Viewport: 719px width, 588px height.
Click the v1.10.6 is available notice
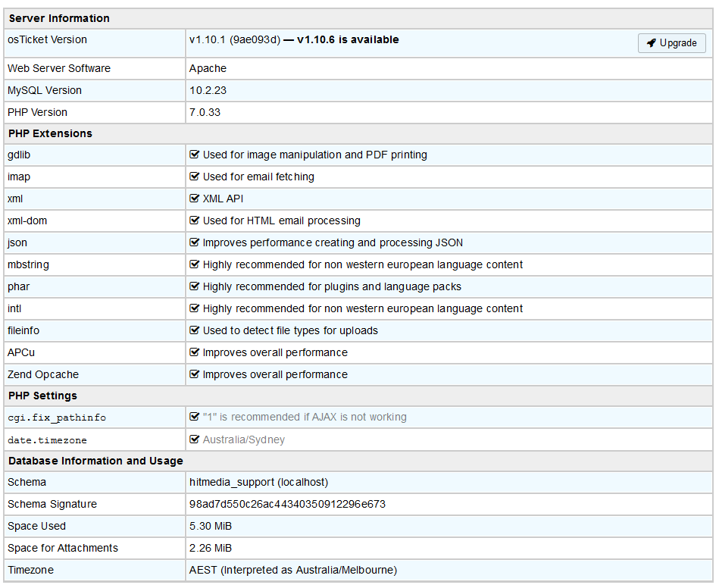tap(347, 39)
